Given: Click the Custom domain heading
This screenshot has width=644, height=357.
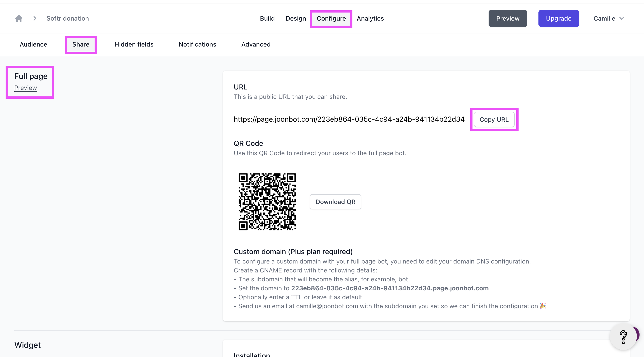Looking at the screenshot, I should pyautogui.click(x=293, y=251).
